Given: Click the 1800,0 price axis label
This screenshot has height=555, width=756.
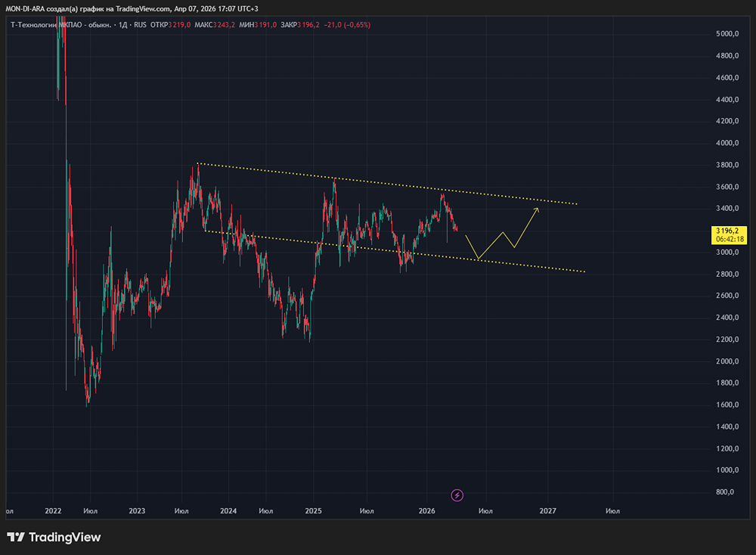Looking at the screenshot, I should point(727,383).
